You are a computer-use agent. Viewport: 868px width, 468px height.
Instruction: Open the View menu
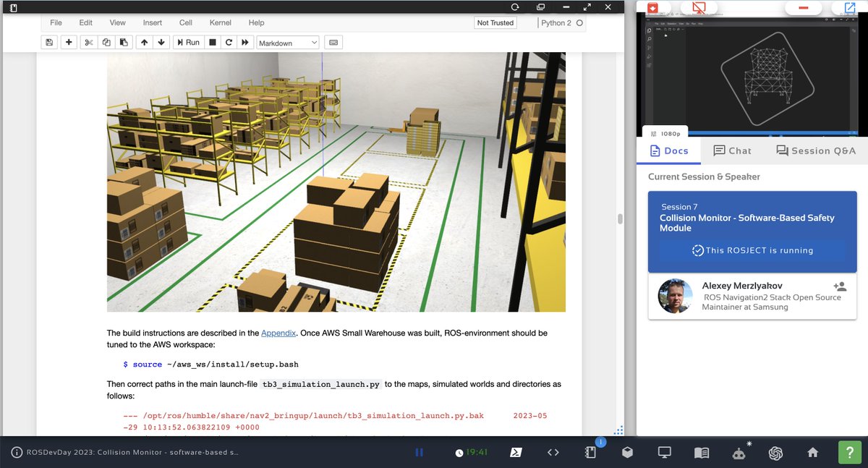tap(117, 23)
